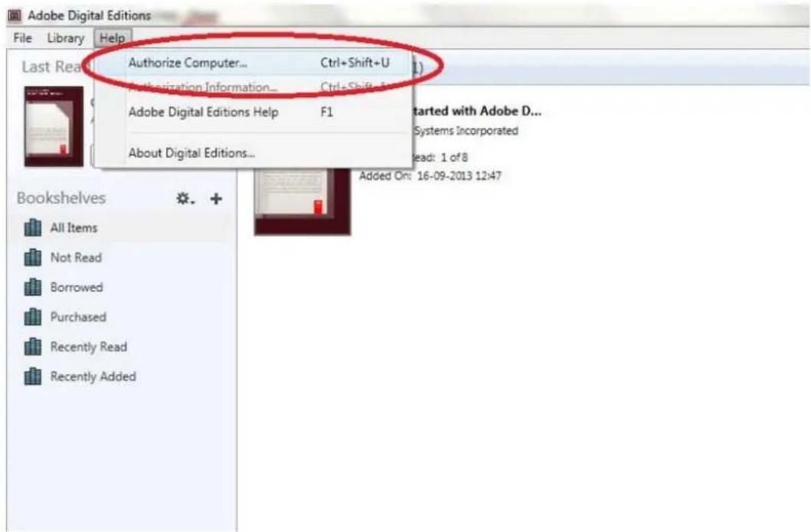Select the Purchased label
The height and width of the screenshot is (532, 811).
click(78, 317)
